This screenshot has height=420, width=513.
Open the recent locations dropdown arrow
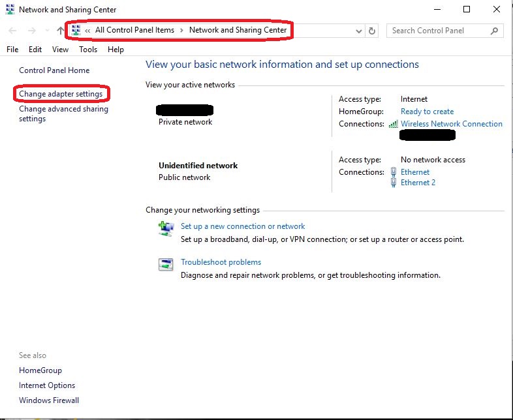(x=47, y=31)
